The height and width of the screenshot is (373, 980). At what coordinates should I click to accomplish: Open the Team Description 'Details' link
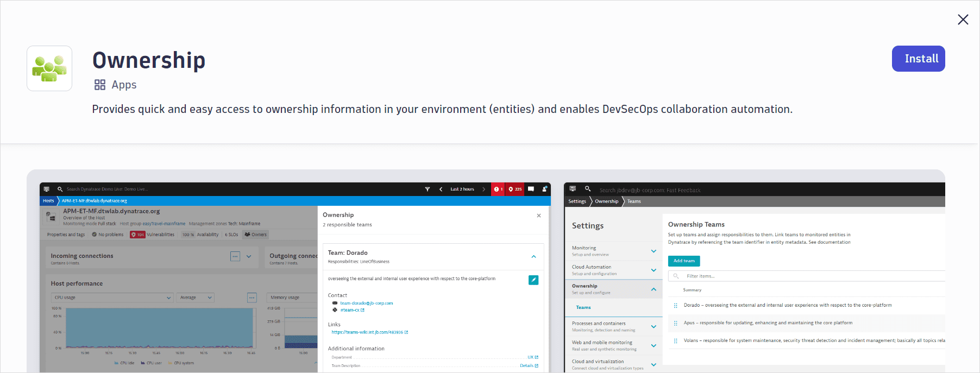point(529,365)
